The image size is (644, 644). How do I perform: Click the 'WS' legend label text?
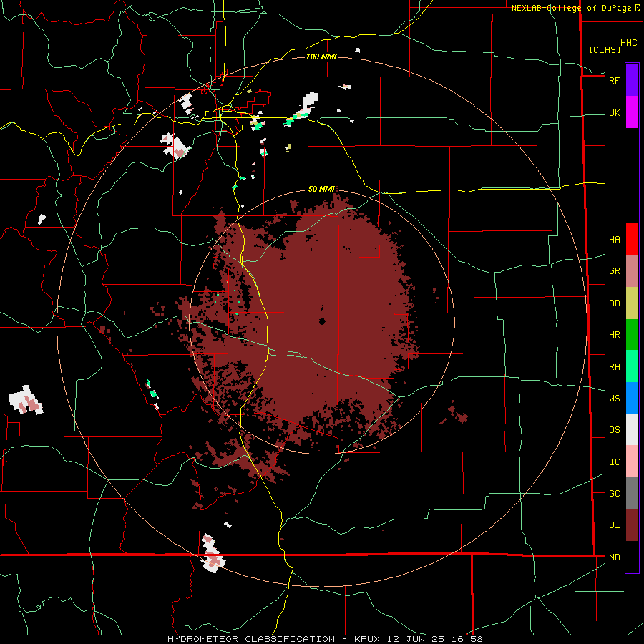(614, 399)
